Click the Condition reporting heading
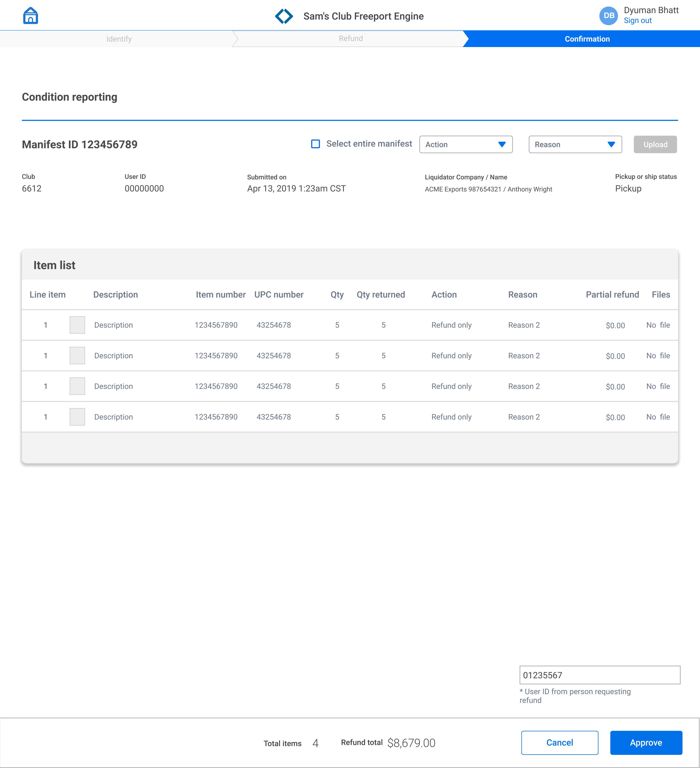Image resolution: width=700 pixels, height=768 pixels. [x=69, y=97]
